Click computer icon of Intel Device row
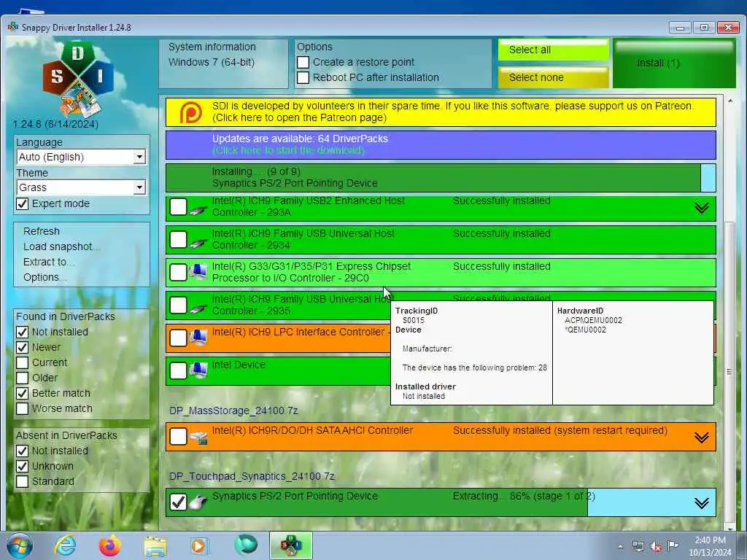Viewport: 747px width, 560px height. [x=198, y=370]
